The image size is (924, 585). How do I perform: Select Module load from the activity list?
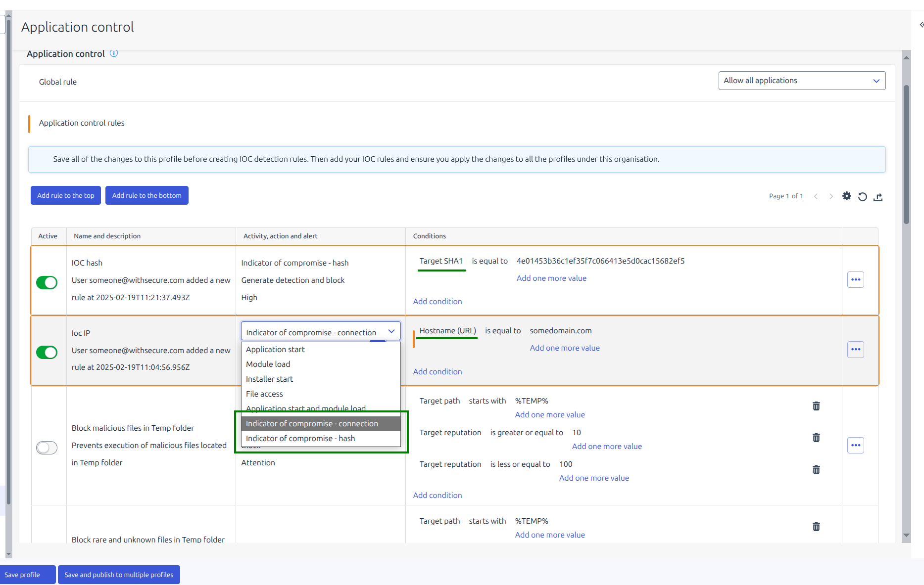321,364
